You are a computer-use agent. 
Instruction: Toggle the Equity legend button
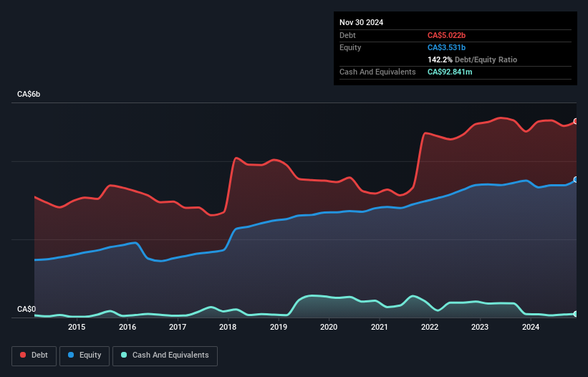click(x=85, y=355)
